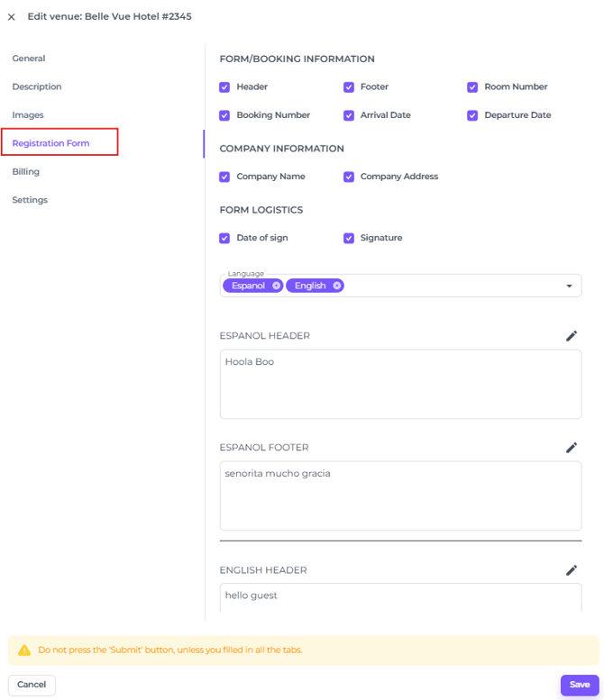604x700 pixels.
Task: Go to the Images tab
Action: click(28, 115)
